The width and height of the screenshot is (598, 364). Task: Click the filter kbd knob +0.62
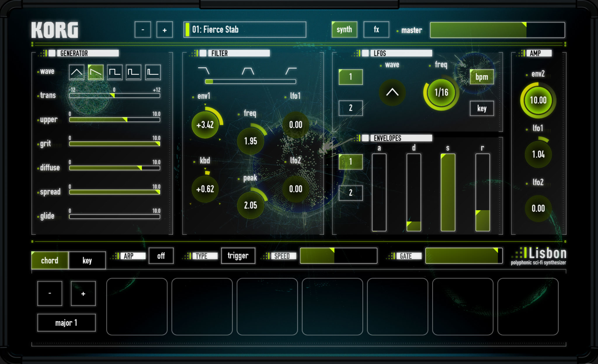click(205, 189)
